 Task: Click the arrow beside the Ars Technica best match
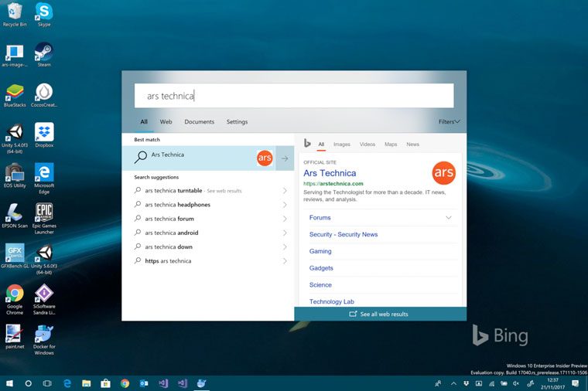point(285,158)
